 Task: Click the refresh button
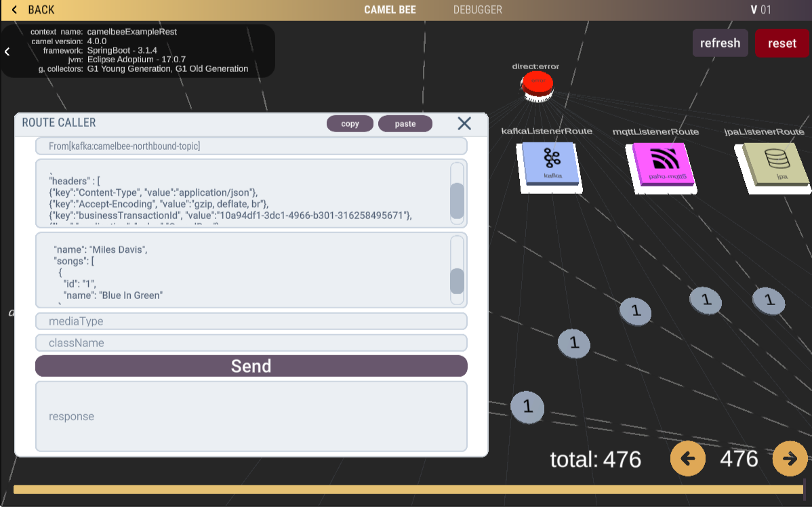click(x=720, y=43)
